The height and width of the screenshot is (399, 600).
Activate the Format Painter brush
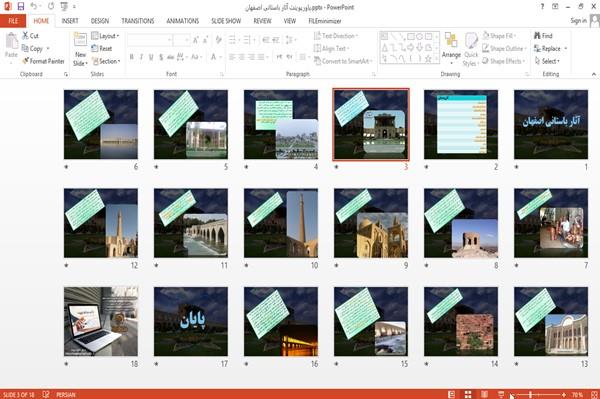pos(25,61)
